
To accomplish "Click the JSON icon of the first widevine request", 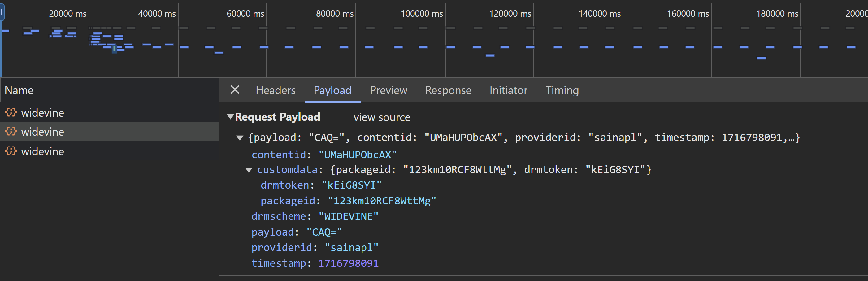I will coord(11,113).
